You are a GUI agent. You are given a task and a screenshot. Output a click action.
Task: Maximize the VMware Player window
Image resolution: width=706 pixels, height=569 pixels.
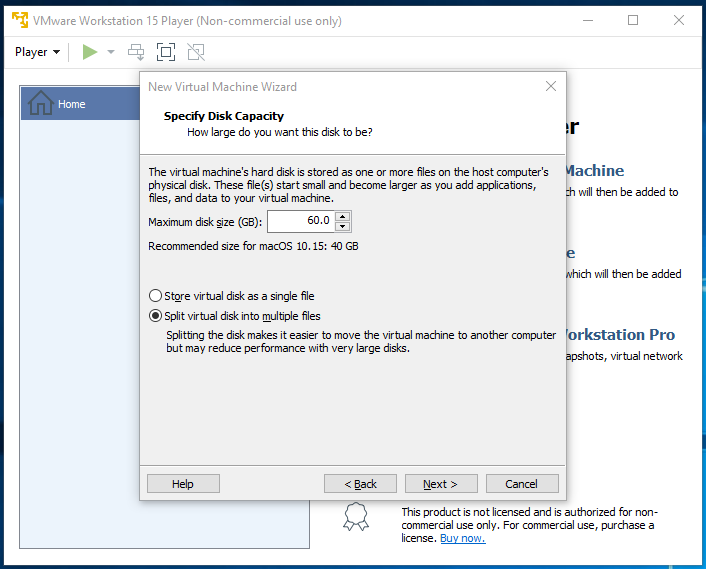pos(633,20)
